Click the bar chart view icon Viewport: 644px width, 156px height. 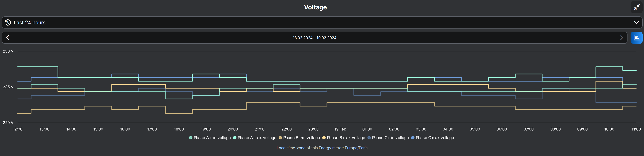[x=636, y=38]
